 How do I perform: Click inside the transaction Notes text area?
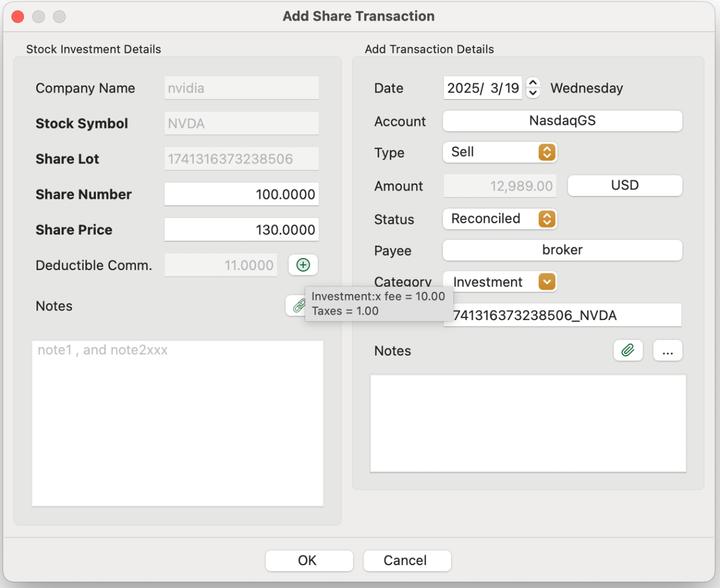tap(528, 423)
